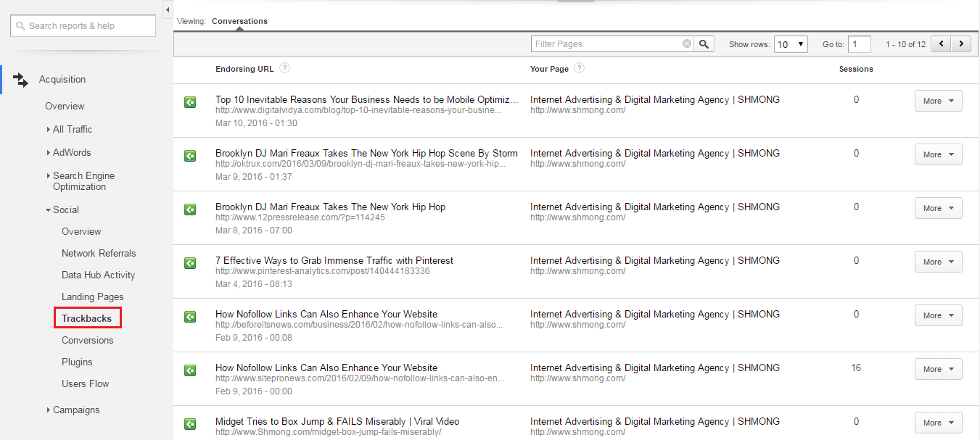Viewport: 980px width, 440px height.
Task: Open the 7 Effective Ways Pinterest article link
Action: click(x=334, y=260)
